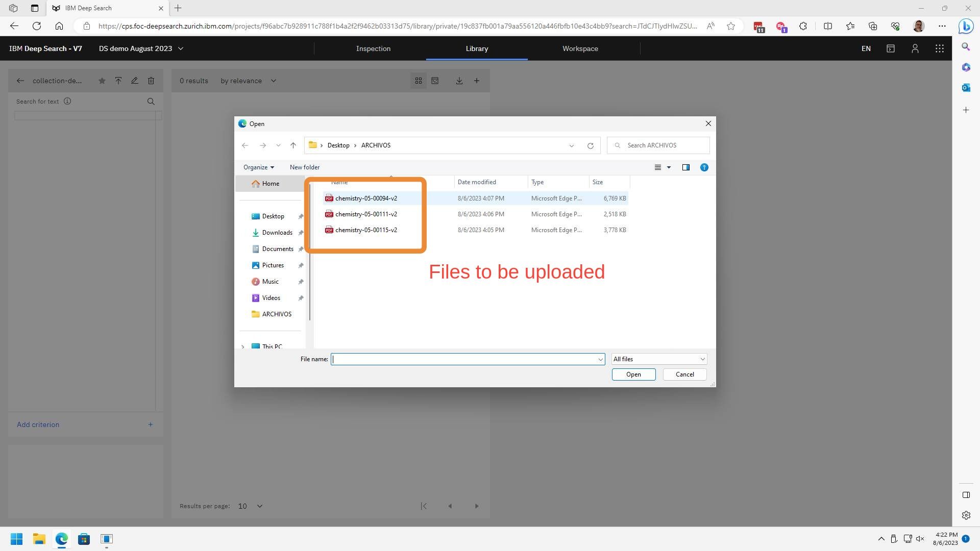The height and width of the screenshot is (551, 980).
Task: Click the search magnifier in text filter
Action: [151, 102]
